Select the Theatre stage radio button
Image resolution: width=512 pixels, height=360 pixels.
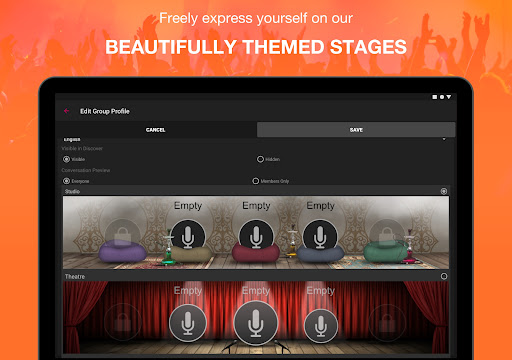click(x=444, y=276)
